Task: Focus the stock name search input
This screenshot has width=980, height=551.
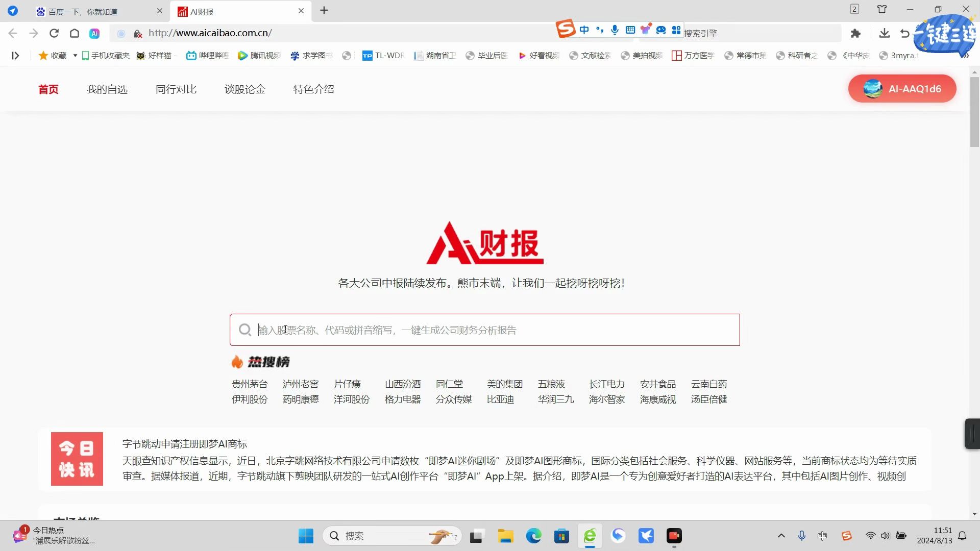Action: pos(484,330)
